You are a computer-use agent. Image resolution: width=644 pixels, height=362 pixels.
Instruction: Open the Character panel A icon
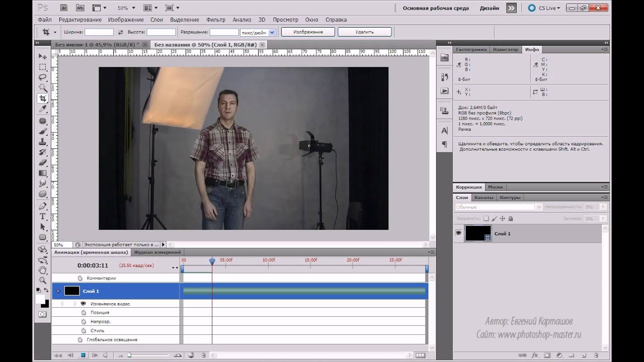pos(444,130)
